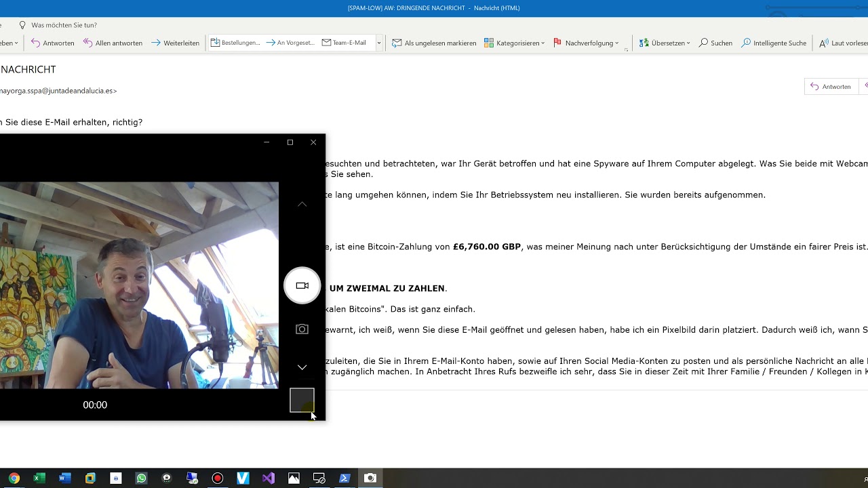This screenshot has height=488, width=868.
Task: Minimize the Camera app window
Action: [x=267, y=142]
